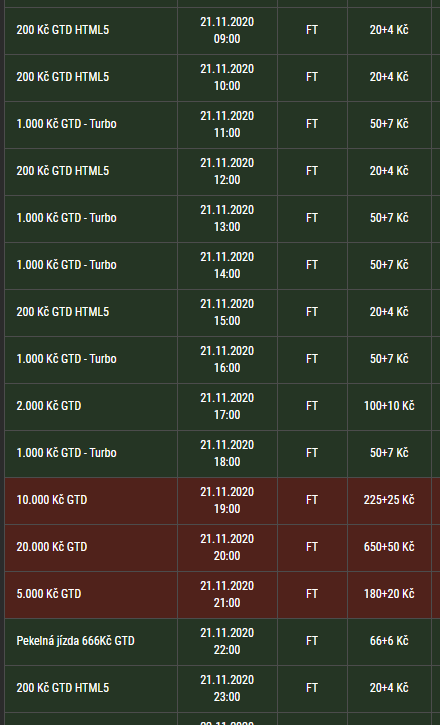Click the 66+6 Kč buy-in cell
This screenshot has height=725, width=440.
coord(389,641)
